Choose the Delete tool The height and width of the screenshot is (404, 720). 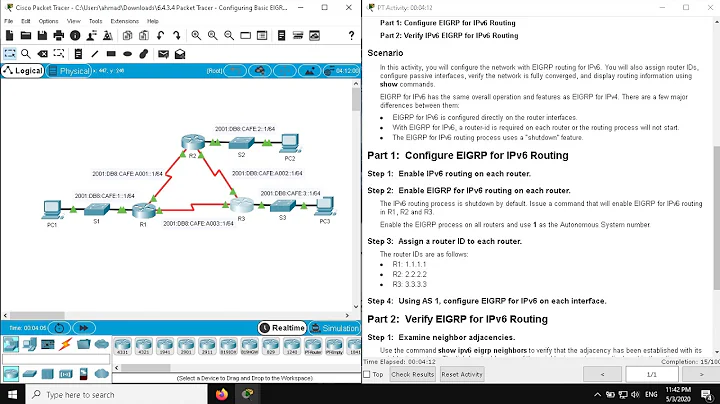[x=42, y=54]
